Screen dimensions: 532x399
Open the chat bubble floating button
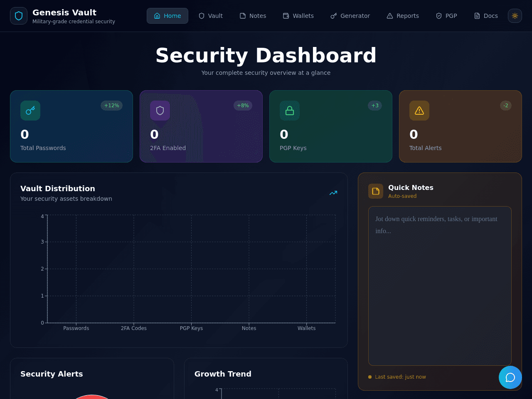(510, 377)
